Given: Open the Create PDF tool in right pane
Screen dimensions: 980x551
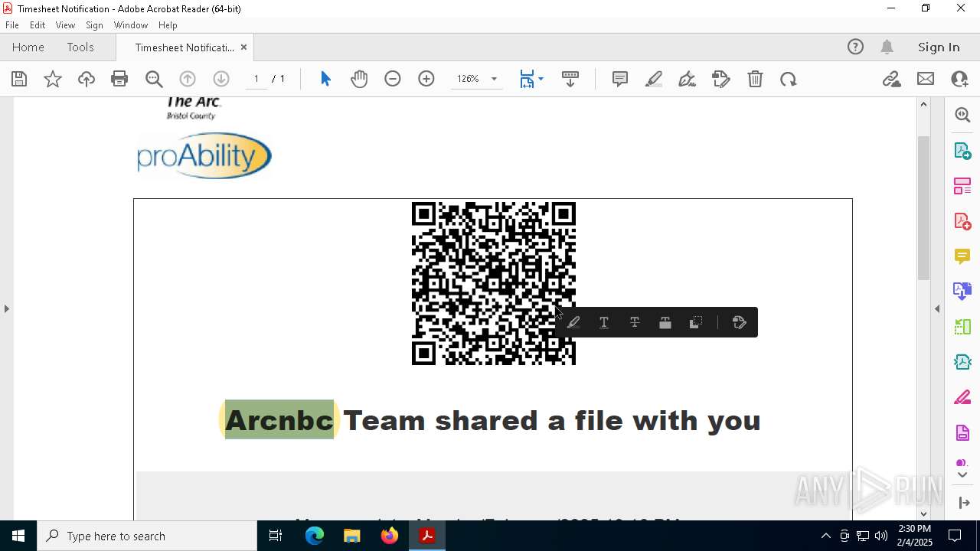Looking at the screenshot, I should [x=962, y=221].
